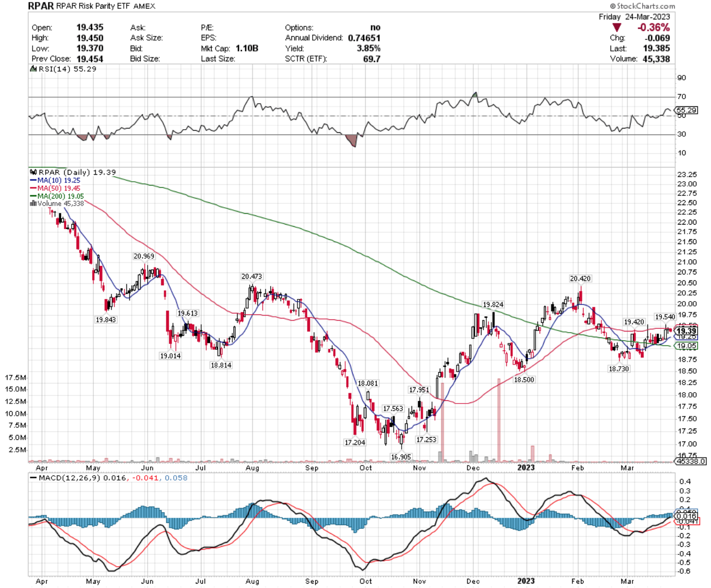Click the -0.6 label on MACD axis
The height and width of the screenshot is (588, 711).
(683, 571)
